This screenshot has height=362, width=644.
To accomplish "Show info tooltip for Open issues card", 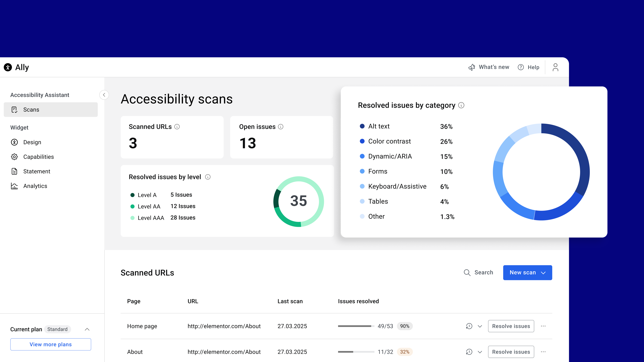I will pyautogui.click(x=281, y=127).
